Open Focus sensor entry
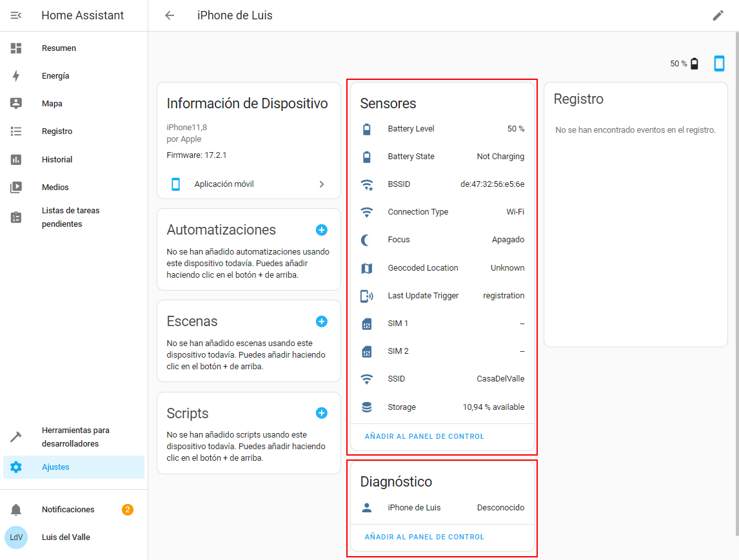The image size is (739, 560). [x=442, y=240]
